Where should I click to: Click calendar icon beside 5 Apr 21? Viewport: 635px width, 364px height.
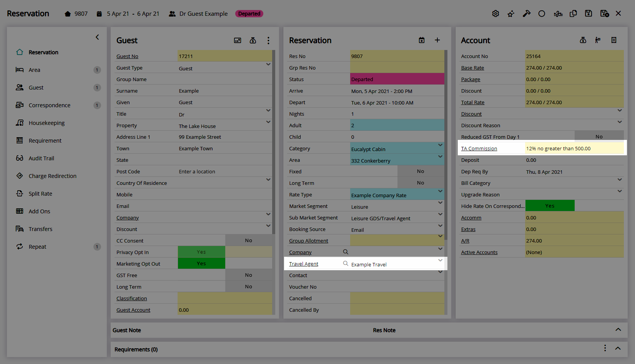click(x=99, y=14)
